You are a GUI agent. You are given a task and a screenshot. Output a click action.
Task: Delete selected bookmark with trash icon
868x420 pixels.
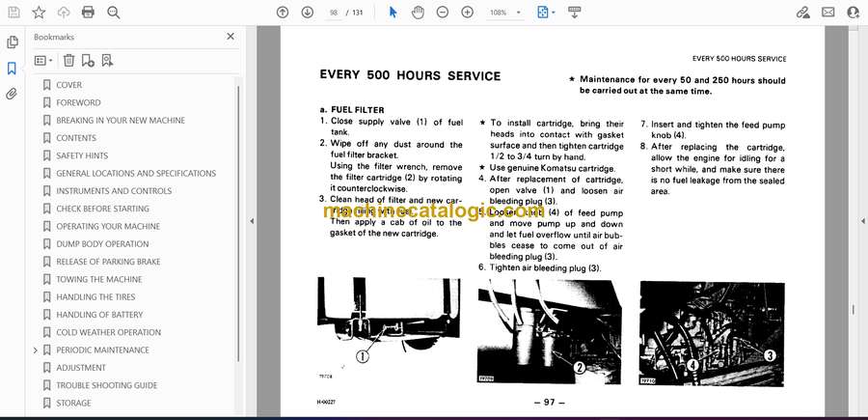point(68,60)
